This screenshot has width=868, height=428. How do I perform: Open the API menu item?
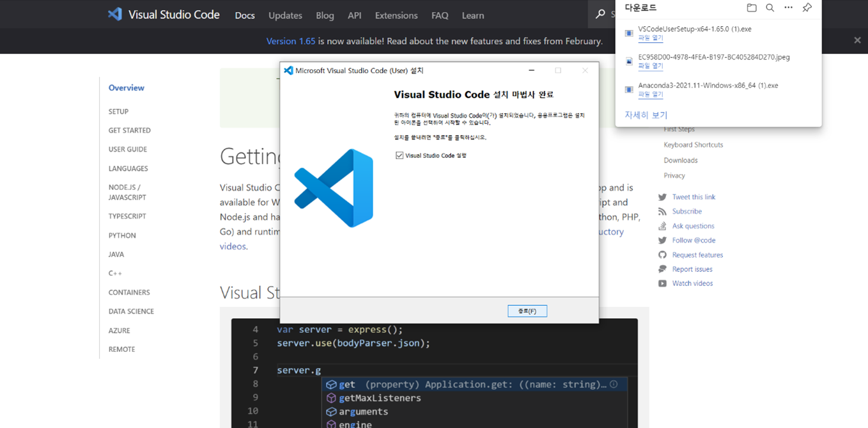355,15
